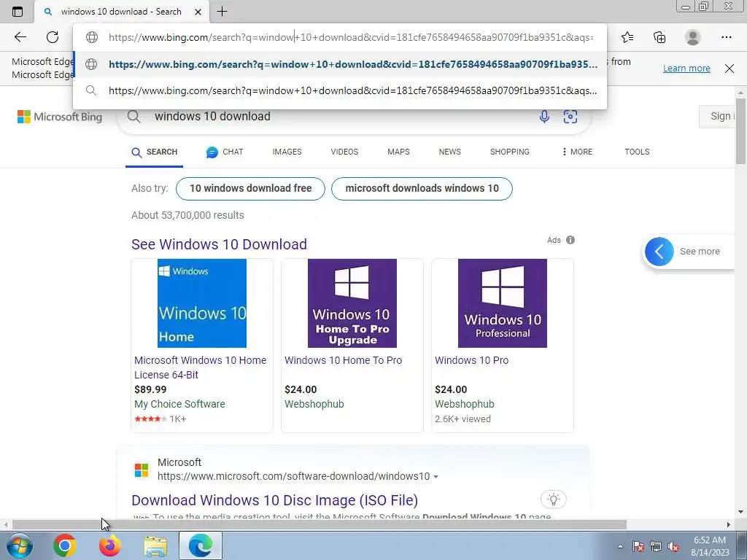
Task: Click the Microsoft site favicon logo
Action: coord(142,470)
